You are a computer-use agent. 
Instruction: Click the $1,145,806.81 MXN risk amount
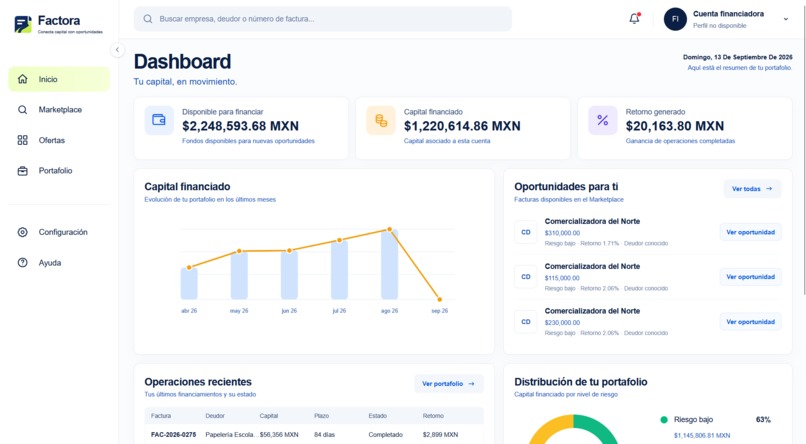pos(702,435)
